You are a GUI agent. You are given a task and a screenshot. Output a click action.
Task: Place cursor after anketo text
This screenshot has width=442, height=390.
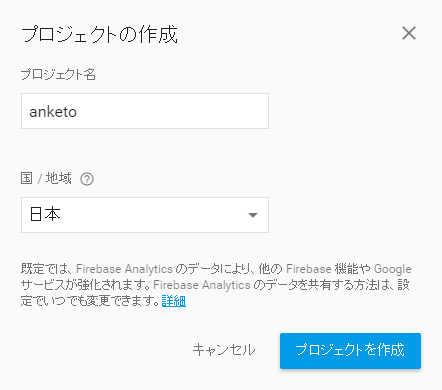pyautogui.click(x=77, y=112)
